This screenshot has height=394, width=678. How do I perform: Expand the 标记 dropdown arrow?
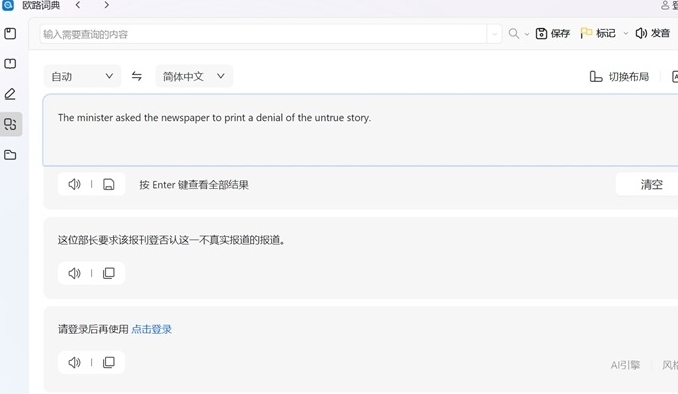click(625, 33)
